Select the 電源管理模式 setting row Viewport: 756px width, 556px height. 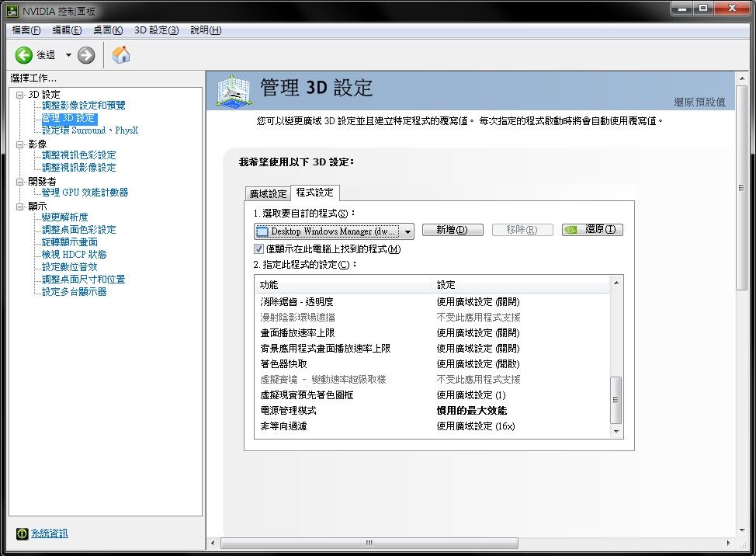pos(288,410)
